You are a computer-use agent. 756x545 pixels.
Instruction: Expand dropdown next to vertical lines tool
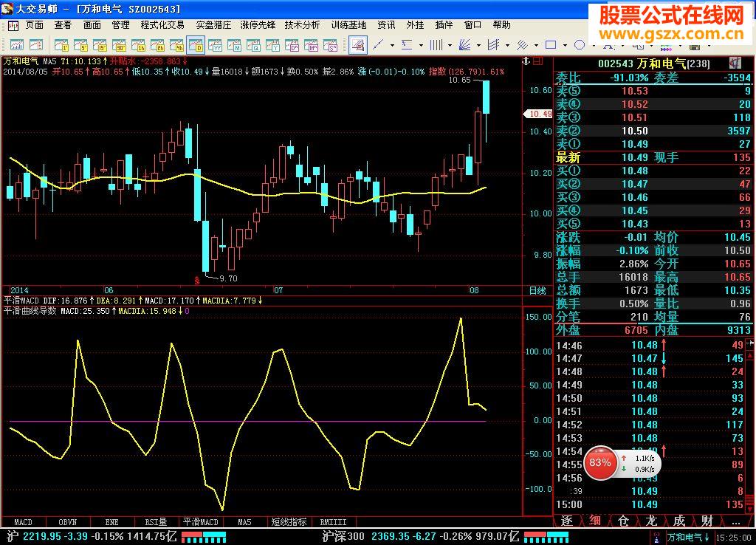[450, 45]
